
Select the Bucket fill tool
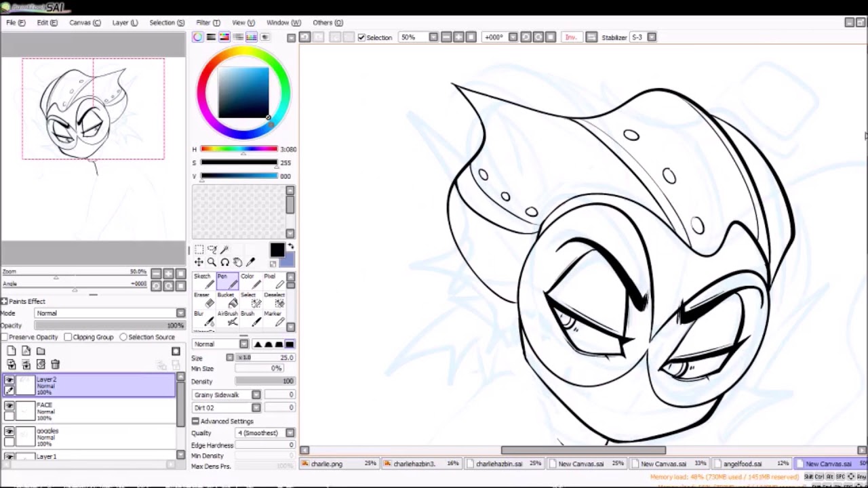click(x=227, y=300)
